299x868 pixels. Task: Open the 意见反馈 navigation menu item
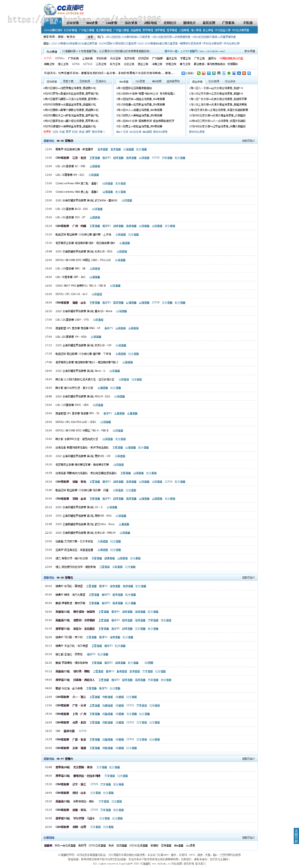point(209,23)
